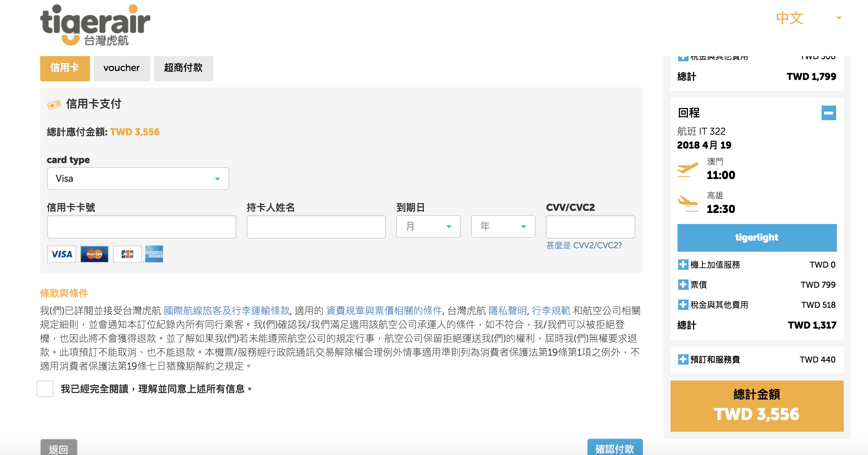Viewport: 868px width, 455px height.
Task: Click the 11:00 departure time
Action: pos(721,175)
